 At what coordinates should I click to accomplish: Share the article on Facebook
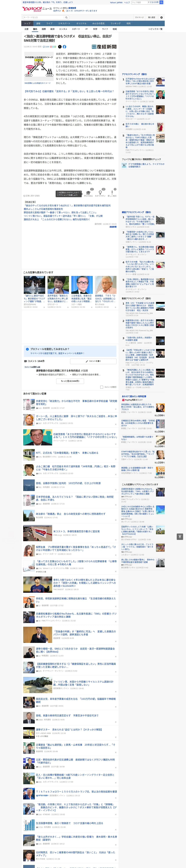click(64, 47)
